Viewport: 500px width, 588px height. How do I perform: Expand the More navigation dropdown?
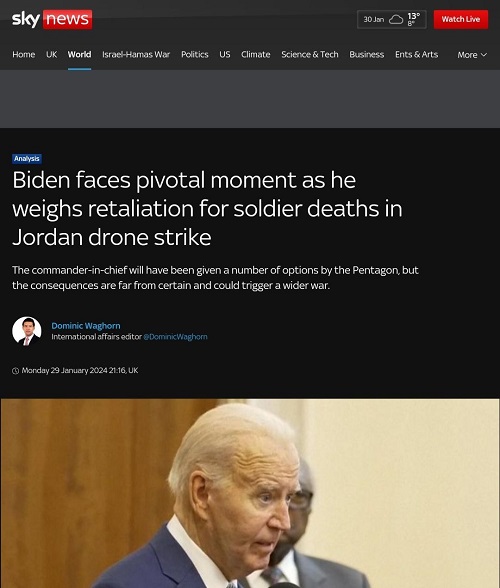(472, 55)
